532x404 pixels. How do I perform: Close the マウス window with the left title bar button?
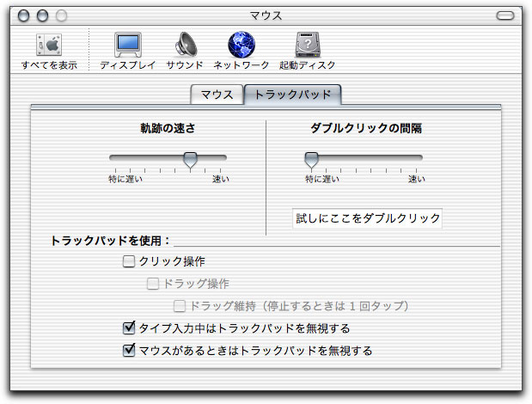23,15
